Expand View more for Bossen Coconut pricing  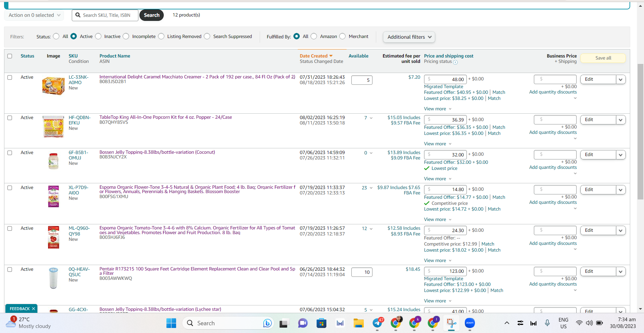pos(438,179)
